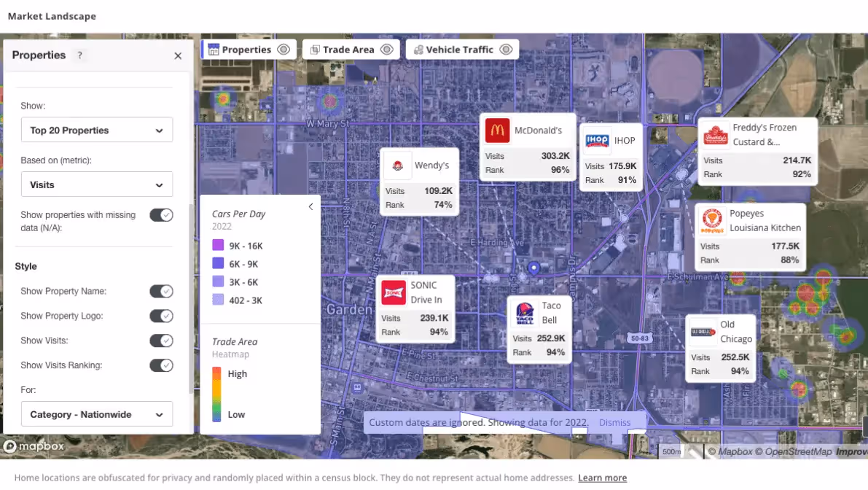Open the Top 20 Properties dropdown

pyautogui.click(x=97, y=130)
